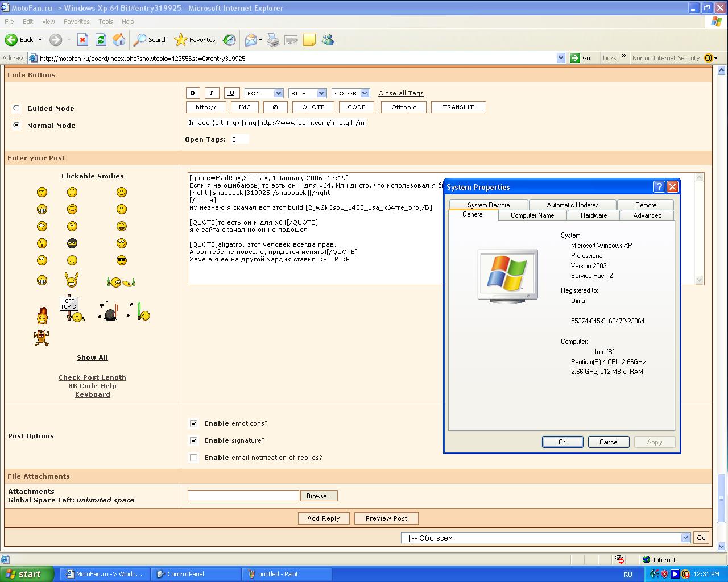
Task: Insert the sunglasses cool smiley
Action: tap(121, 260)
